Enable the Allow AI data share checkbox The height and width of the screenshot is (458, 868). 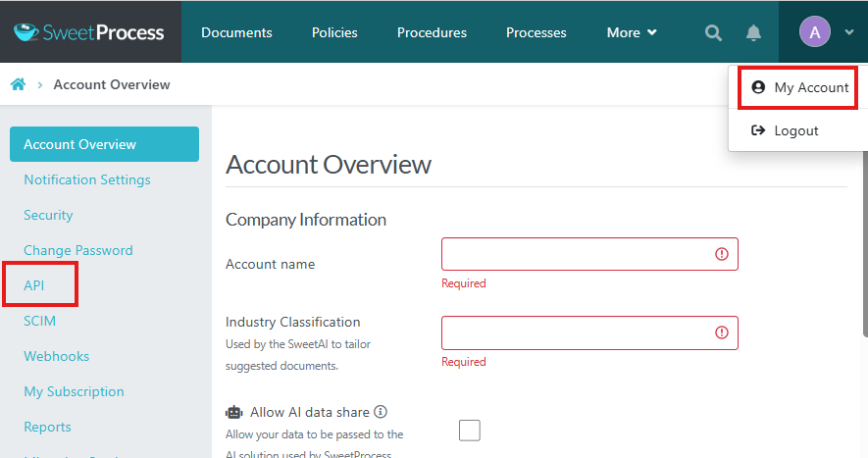[470, 430]
